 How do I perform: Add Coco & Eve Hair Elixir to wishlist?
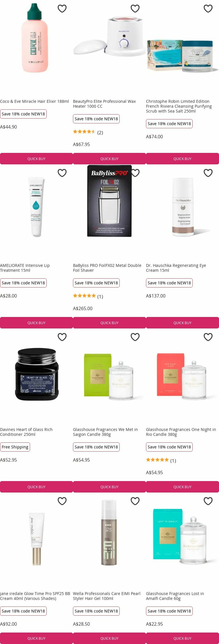pos(62,9)
